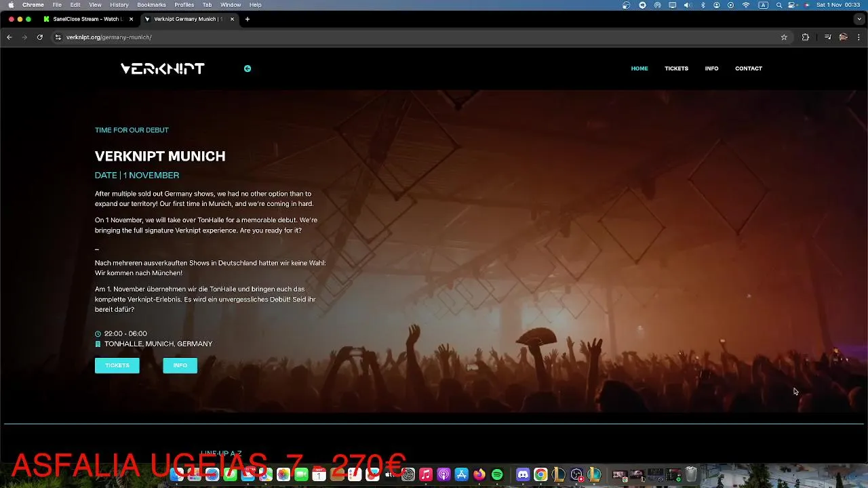Click the 'DATE | 1 NOVEMBER' text
Viewport: 868px width, 488px height.
coord(137,175)
